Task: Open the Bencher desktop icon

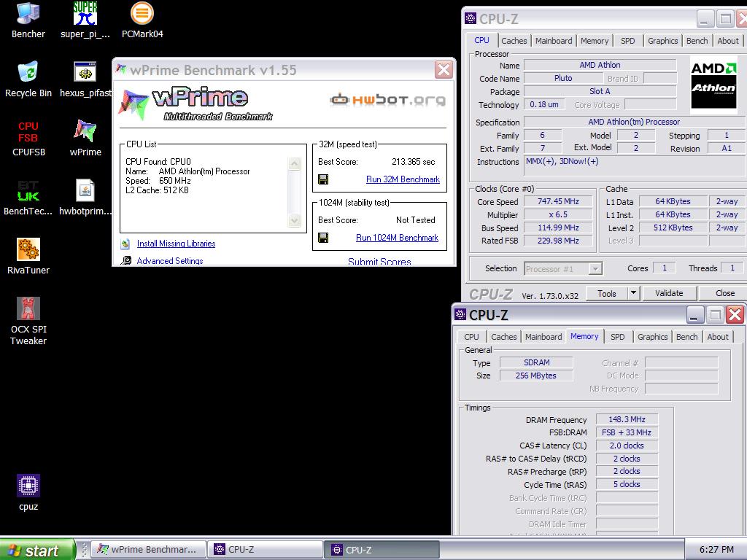Action: (x=28, y=21)
